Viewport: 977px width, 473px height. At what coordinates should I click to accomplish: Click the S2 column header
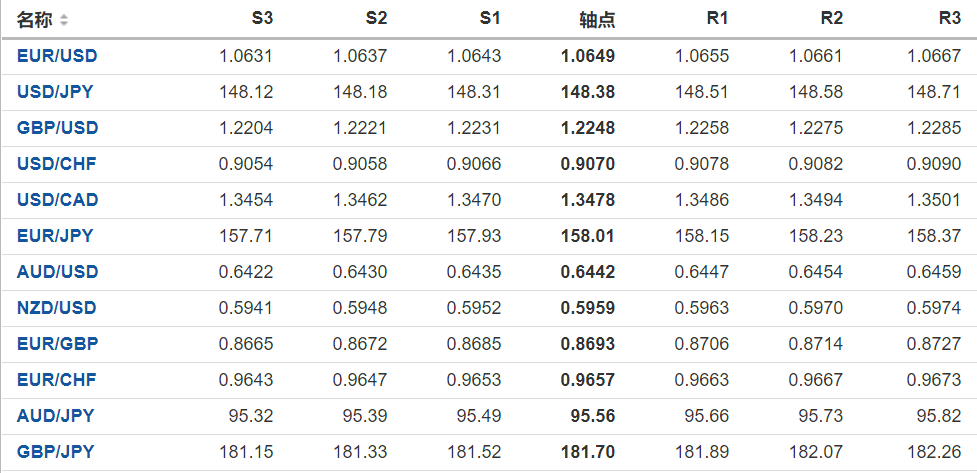point(376,19)
